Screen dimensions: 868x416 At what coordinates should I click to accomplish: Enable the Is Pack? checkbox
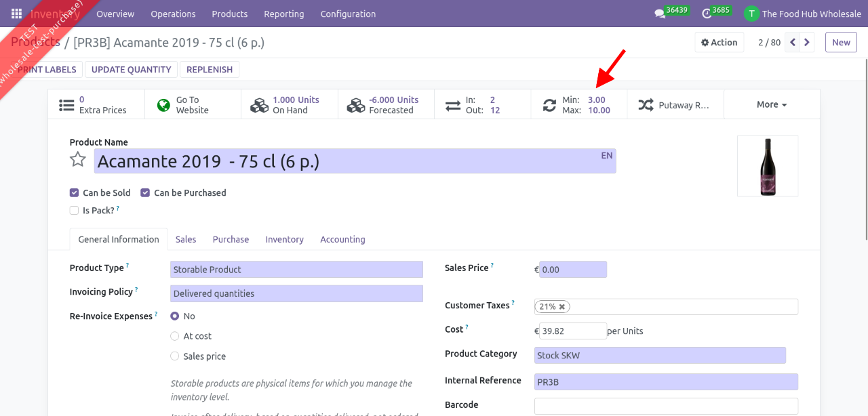[74, 211]
